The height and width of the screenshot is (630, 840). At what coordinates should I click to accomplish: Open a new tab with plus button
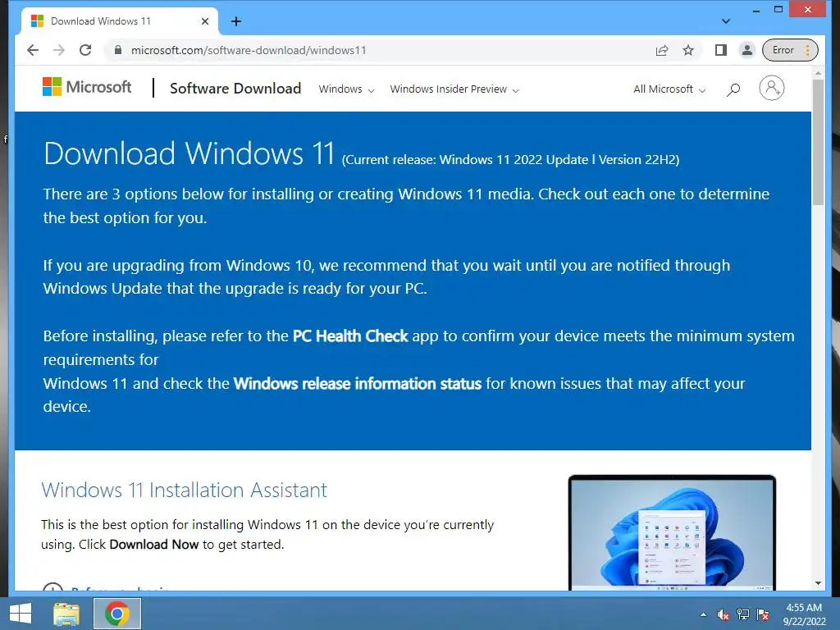(x=236, y=21)
